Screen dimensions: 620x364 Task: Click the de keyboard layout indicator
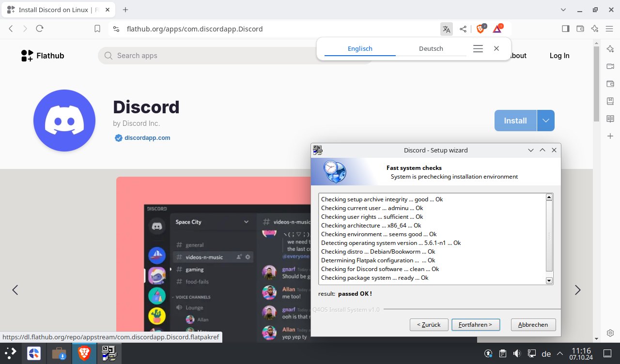click(546, 354)
